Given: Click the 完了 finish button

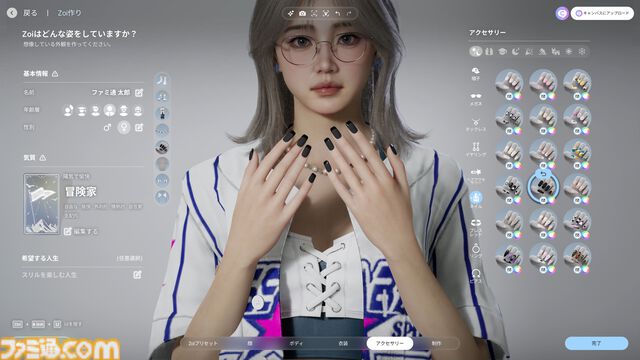Looking at the screenshot, I should (596, 344).
